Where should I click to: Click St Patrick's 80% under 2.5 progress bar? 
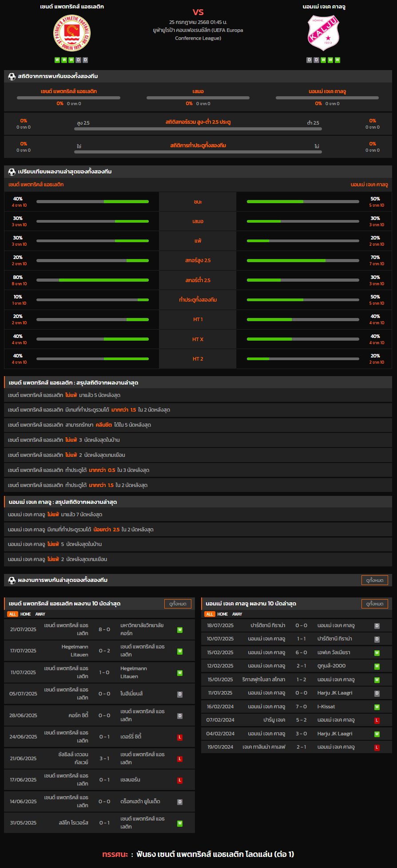tap(92, 280)
